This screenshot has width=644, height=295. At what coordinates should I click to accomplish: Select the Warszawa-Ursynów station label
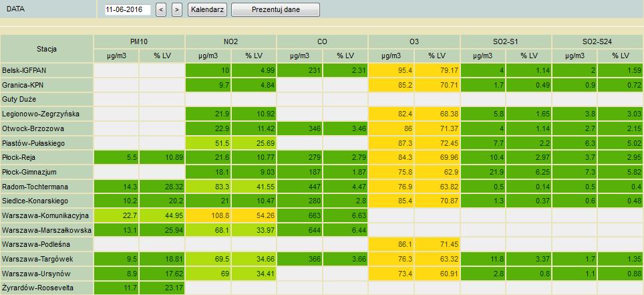[47, 274]
